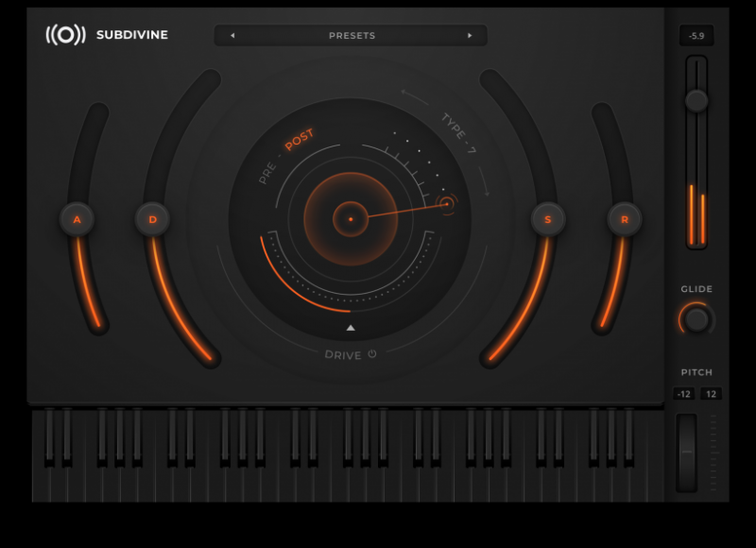Click the pitch bend down range -12
The width and height of the screenshot is (756, 548).
tap(683, 394)
